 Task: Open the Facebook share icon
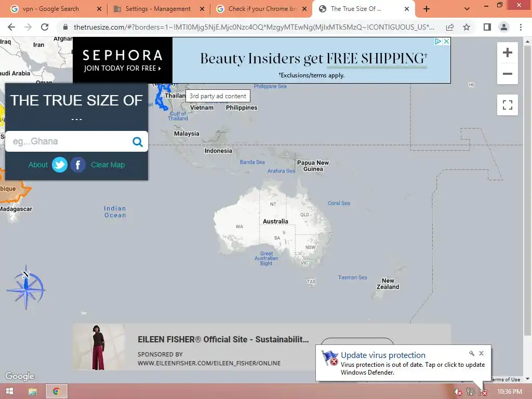coord(78,165)
